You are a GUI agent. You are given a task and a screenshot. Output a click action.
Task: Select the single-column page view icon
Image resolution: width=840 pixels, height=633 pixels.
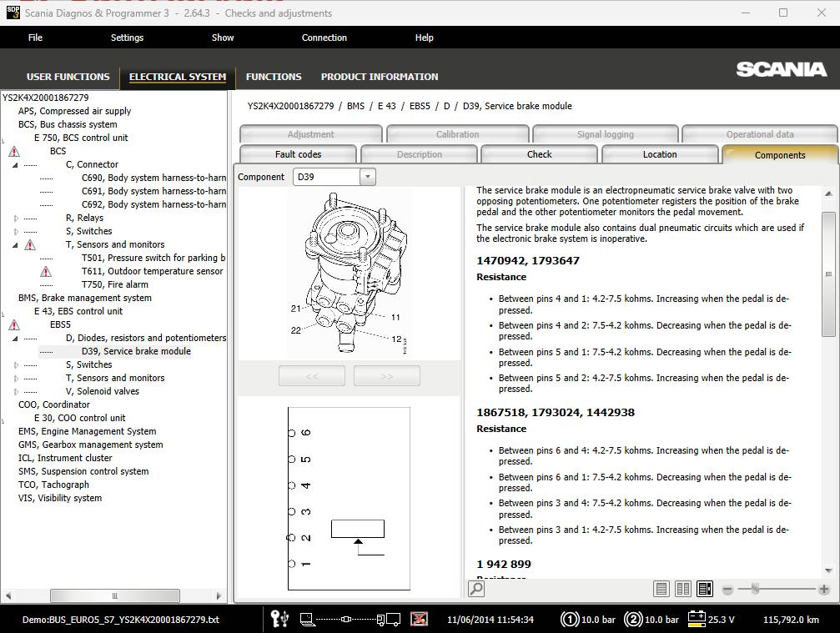[661, 589]
